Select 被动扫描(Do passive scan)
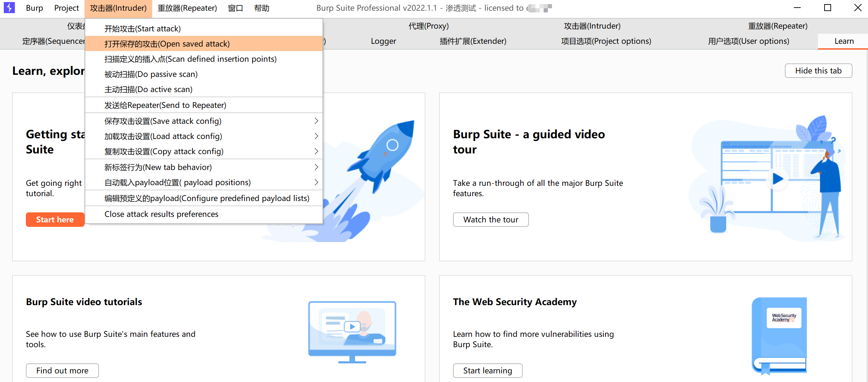The image size is (868, 382). click(204, 74)
